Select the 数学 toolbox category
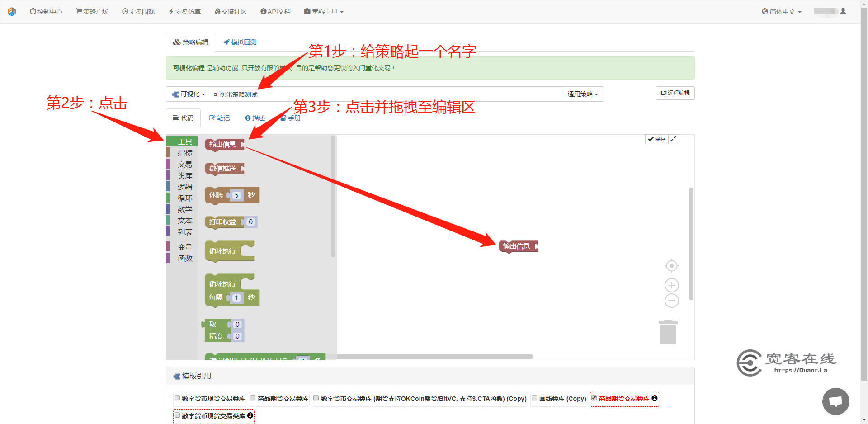This screenshot has height=424, width=868. [x=182, y=209]
